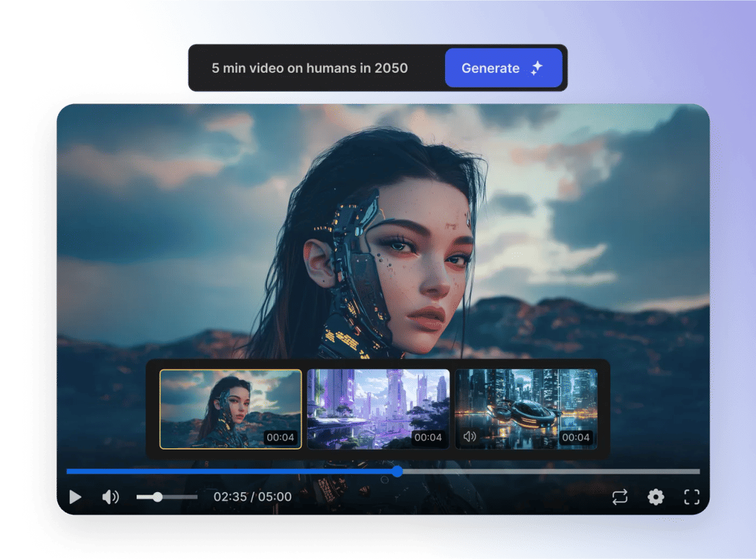Screen dimensions: 756x559
Task: Click the sparkle icon on the Generate button
Action: (536, 68)
